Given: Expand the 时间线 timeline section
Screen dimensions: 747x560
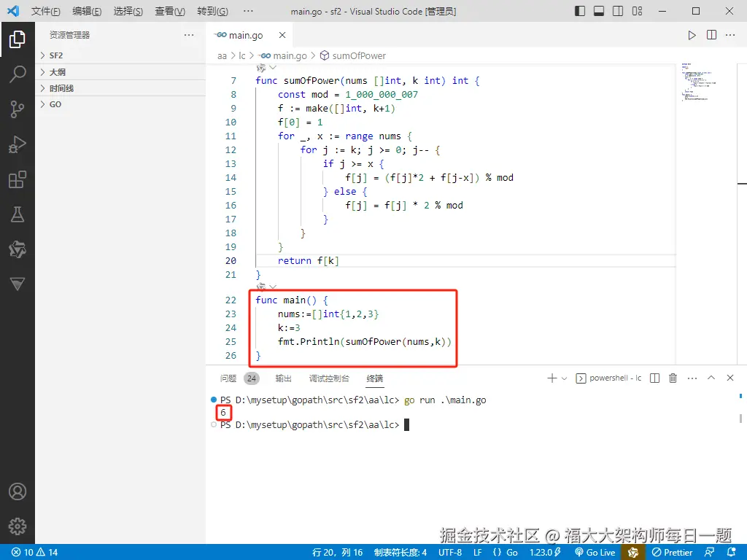Looking at the screenshot, I should click(120, 88).
